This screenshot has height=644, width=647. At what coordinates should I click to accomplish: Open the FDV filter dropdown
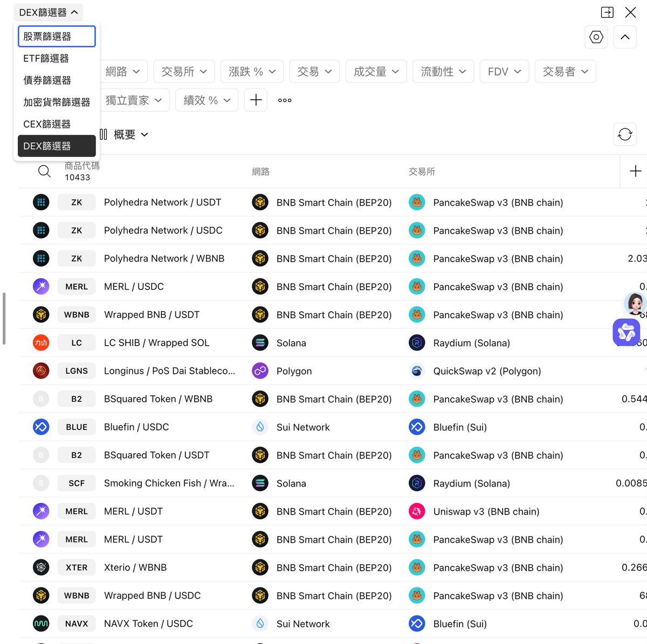[505, 71]
